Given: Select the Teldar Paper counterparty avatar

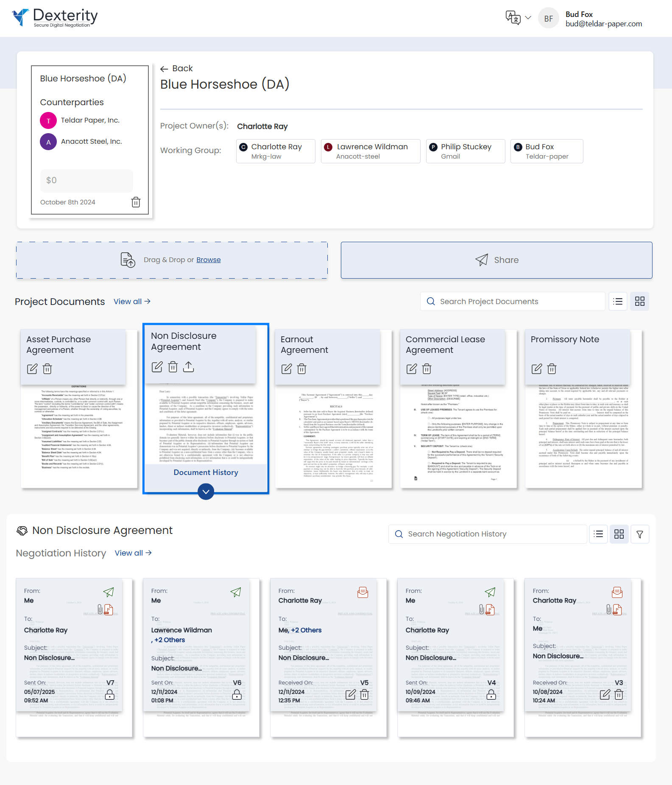Looking at the screenshot, I should [48, 121].
